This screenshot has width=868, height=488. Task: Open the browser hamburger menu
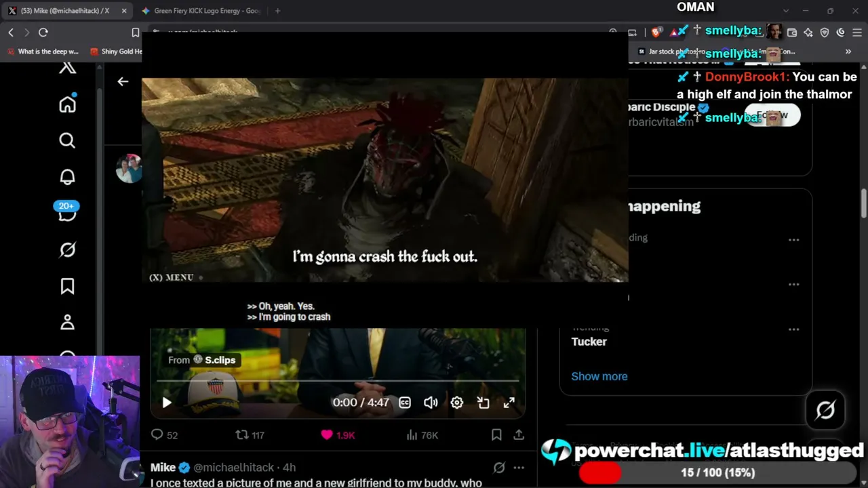coord(856,32)
